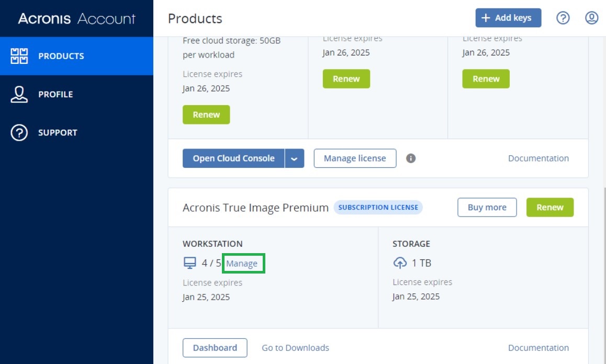
Task: Open the Dashboard
Action: [x=215, y=347]
